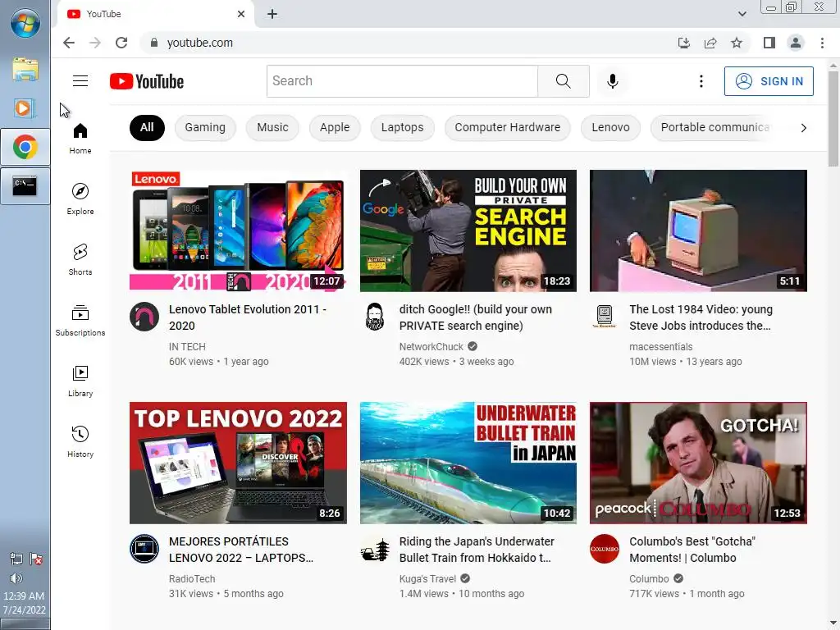Expand the tab search chevron

pos(742,14)
